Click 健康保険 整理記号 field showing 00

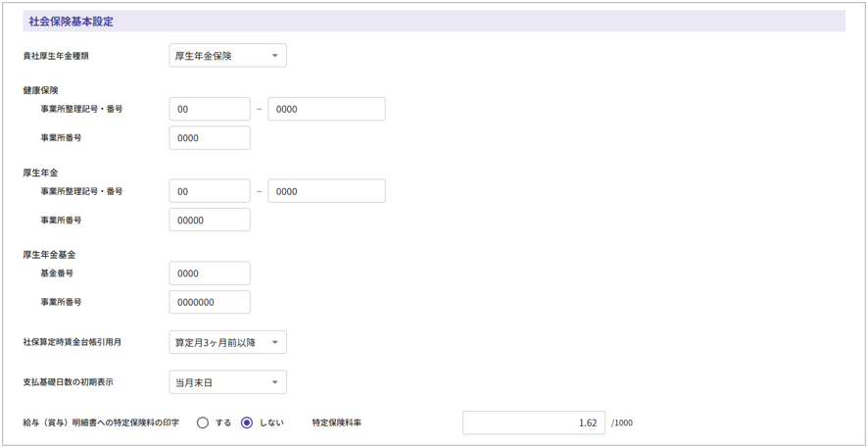[210, 109]
